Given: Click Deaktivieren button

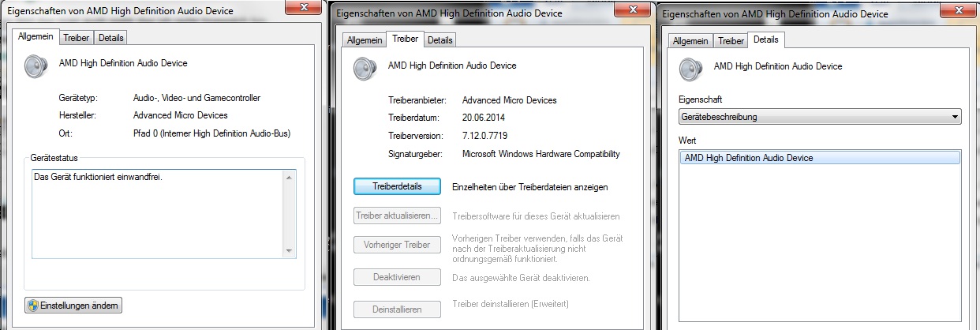Looking at the screenshot, I should [x=397, y=278].
